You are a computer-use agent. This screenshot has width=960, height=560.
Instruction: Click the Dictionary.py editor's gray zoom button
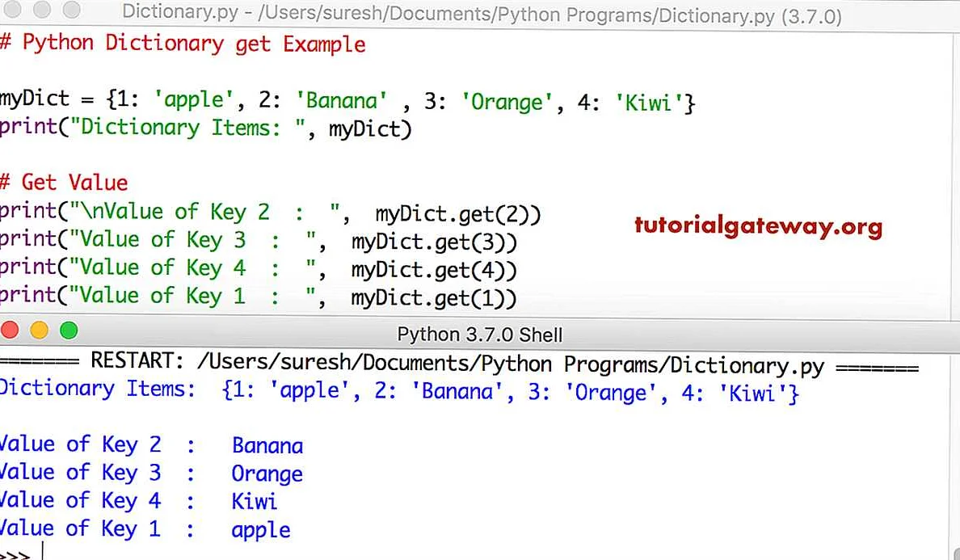71,10
